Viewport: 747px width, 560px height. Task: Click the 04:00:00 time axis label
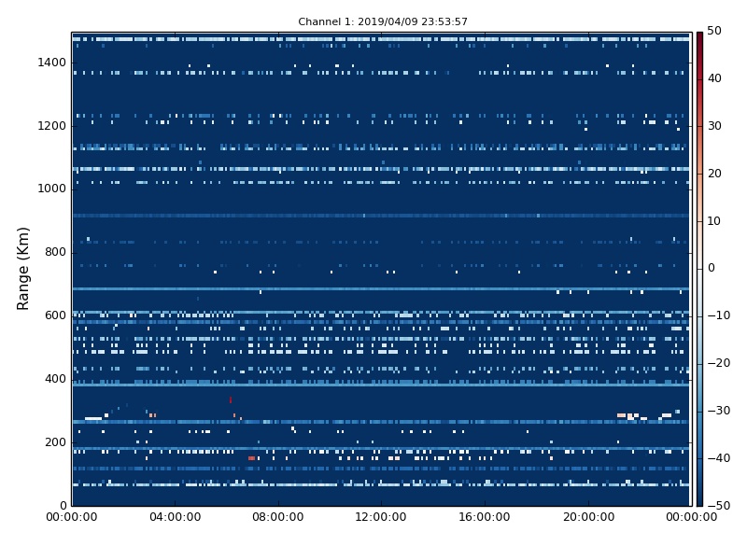pos(175,517)
